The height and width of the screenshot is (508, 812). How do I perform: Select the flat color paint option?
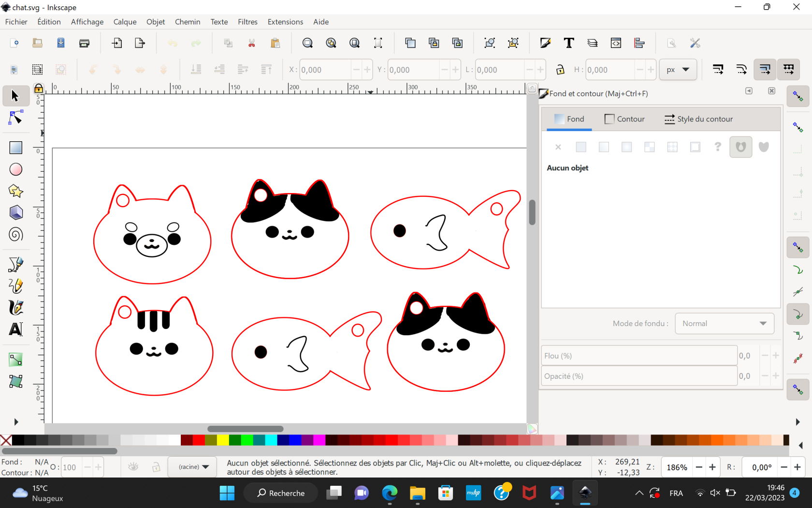(581, 147)
